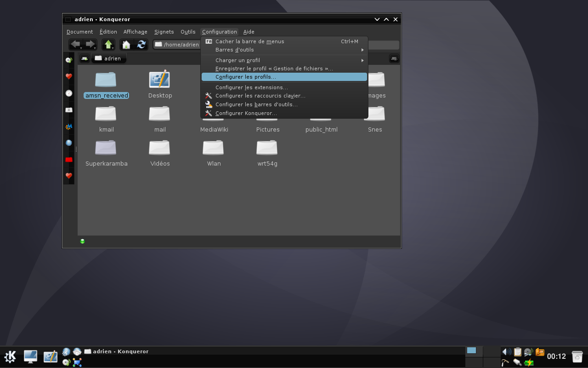The image size is (588, 368).
Task: Open Klipper clipboard tray icon
Action: [x=518, y=352]
